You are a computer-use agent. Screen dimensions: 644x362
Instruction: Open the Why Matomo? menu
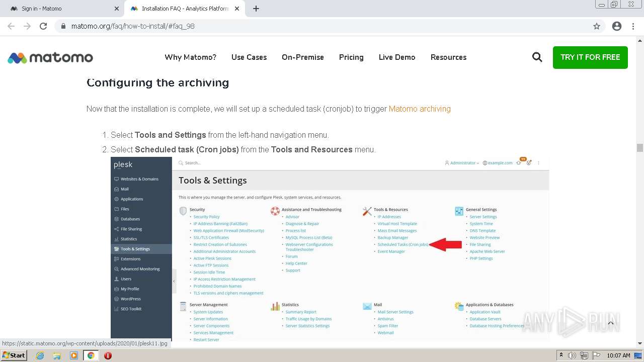click(x=190, y=57)
